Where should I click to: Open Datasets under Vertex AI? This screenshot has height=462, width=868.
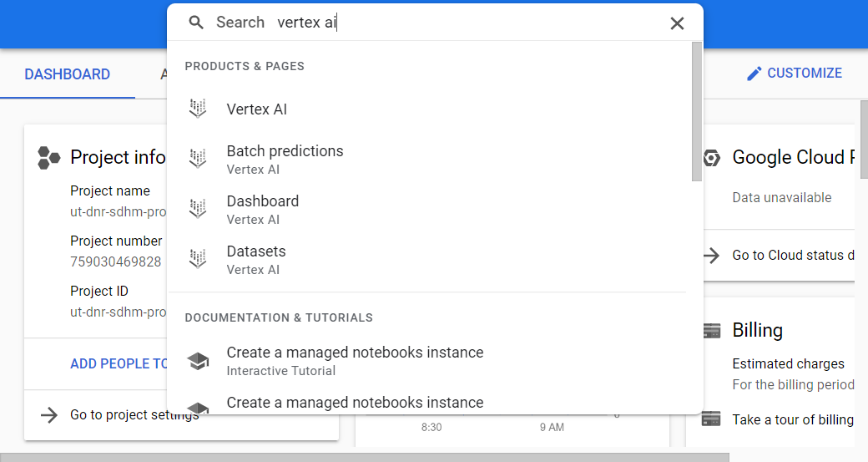click(256, 251)
